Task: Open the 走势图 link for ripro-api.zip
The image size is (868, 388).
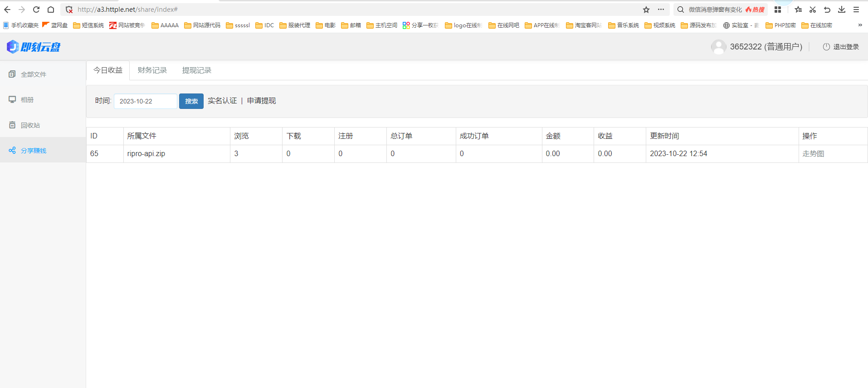Action: click(813, 154)
